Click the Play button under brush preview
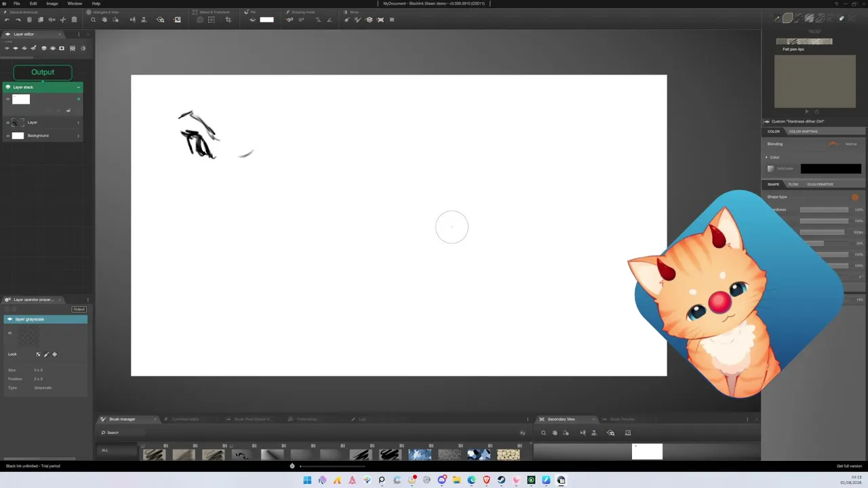 806,111
